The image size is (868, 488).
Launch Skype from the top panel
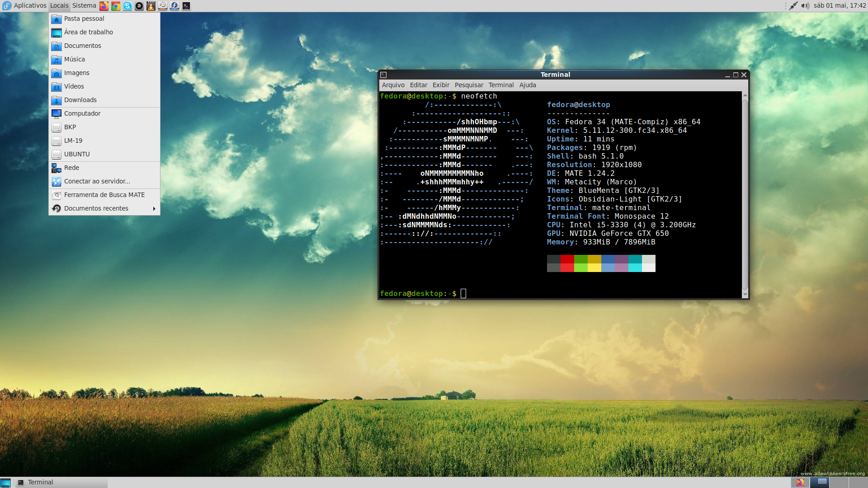click(127, 6)
